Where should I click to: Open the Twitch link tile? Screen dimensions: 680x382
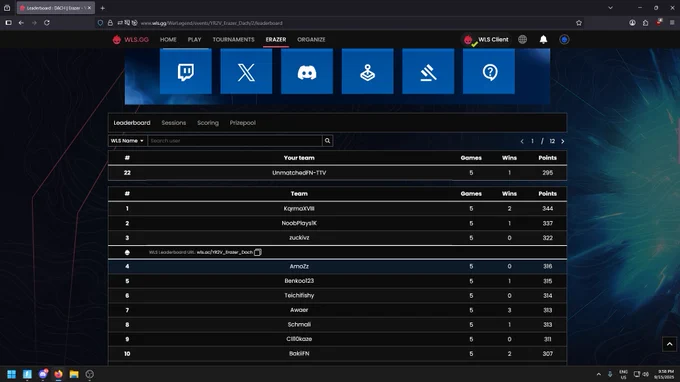[x=186, y=71]
